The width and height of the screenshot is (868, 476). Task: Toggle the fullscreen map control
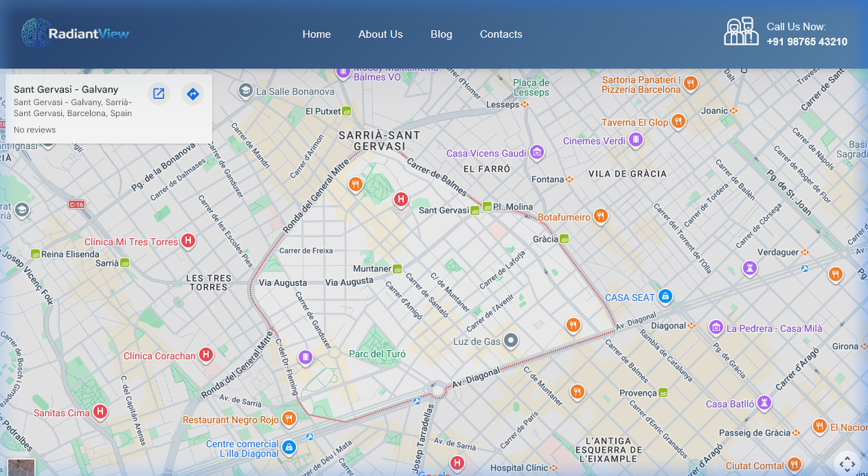coord(847,464)
